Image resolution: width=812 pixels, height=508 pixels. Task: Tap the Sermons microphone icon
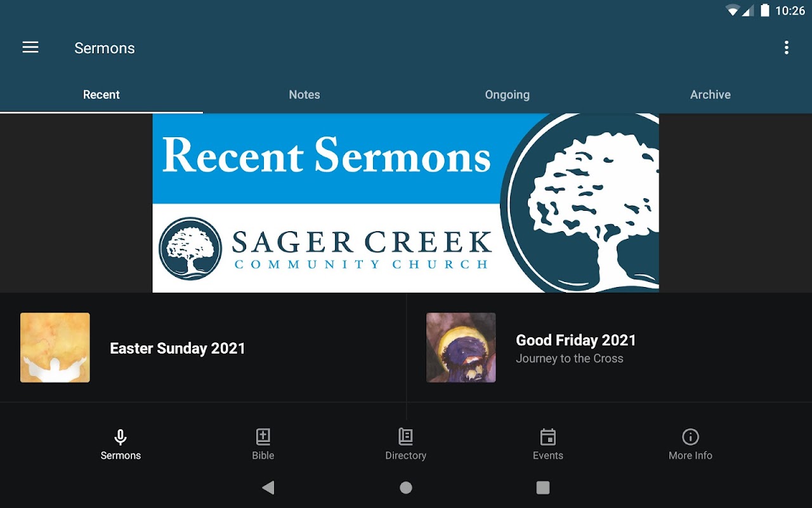click(121, 437)
